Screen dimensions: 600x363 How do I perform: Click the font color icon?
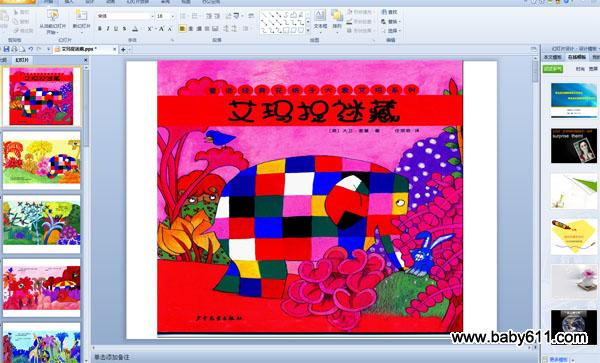coord(135,29)
